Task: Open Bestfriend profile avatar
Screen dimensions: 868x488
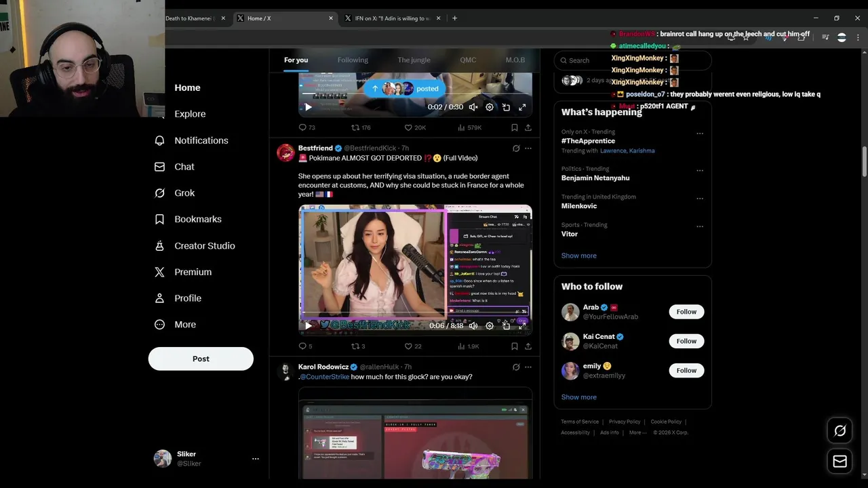Action: click(x=285, y=152)
